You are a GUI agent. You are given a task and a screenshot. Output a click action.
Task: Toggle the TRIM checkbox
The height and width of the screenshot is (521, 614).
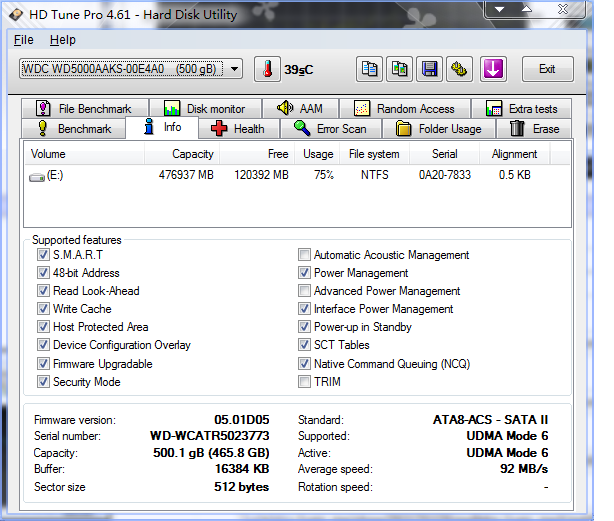point(304,382)
